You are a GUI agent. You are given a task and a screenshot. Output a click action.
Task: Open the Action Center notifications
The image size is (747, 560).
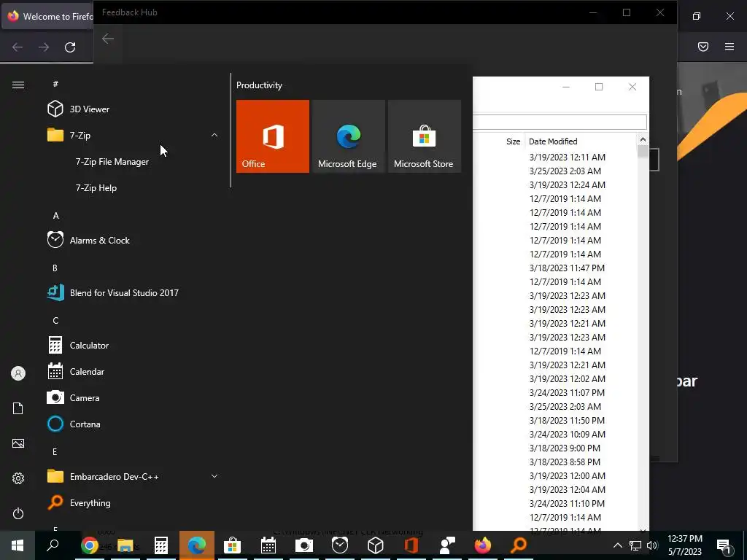(724, 545)
